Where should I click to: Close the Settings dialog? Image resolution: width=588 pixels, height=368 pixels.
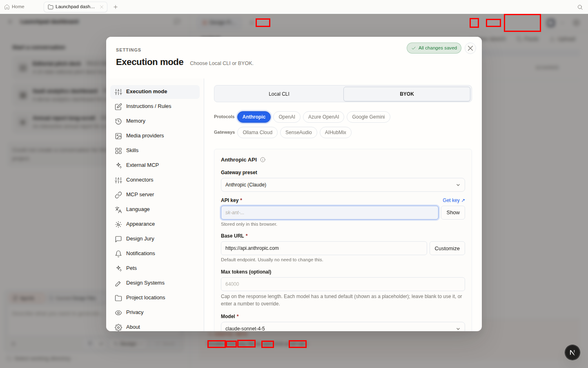click(x=470, y=48)
